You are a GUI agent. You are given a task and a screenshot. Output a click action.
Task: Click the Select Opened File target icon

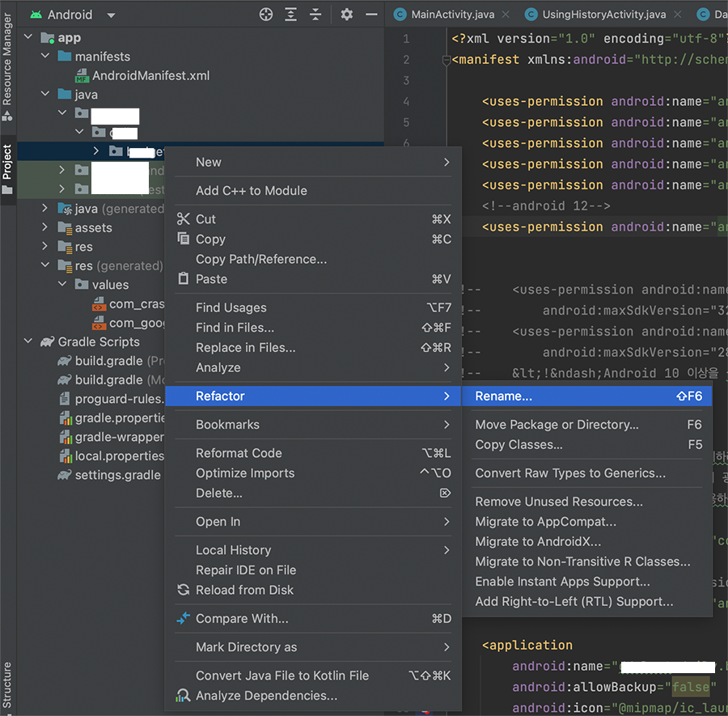(x=266, y=15)
